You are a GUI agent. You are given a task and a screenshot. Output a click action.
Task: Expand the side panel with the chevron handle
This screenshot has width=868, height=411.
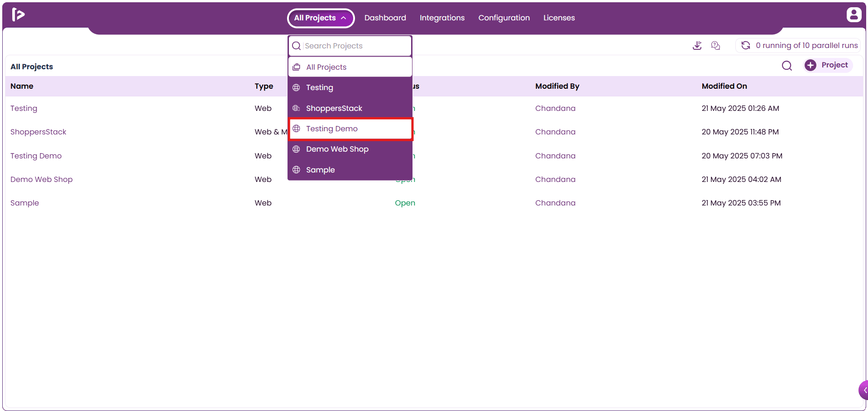point(863,390)
